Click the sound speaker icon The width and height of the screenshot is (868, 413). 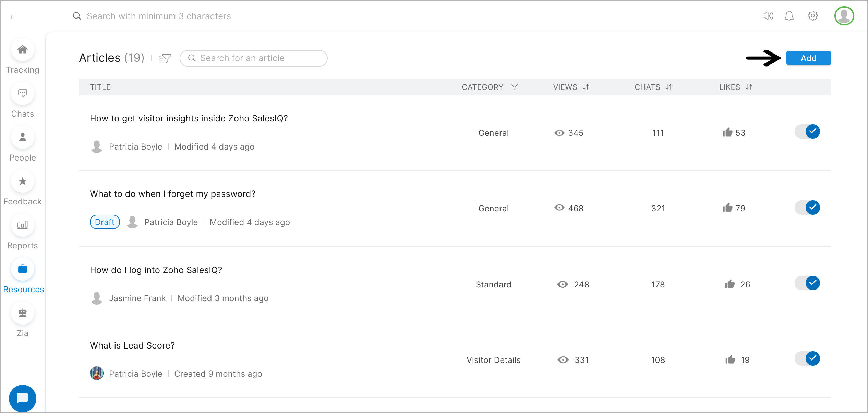click(768, 16)
